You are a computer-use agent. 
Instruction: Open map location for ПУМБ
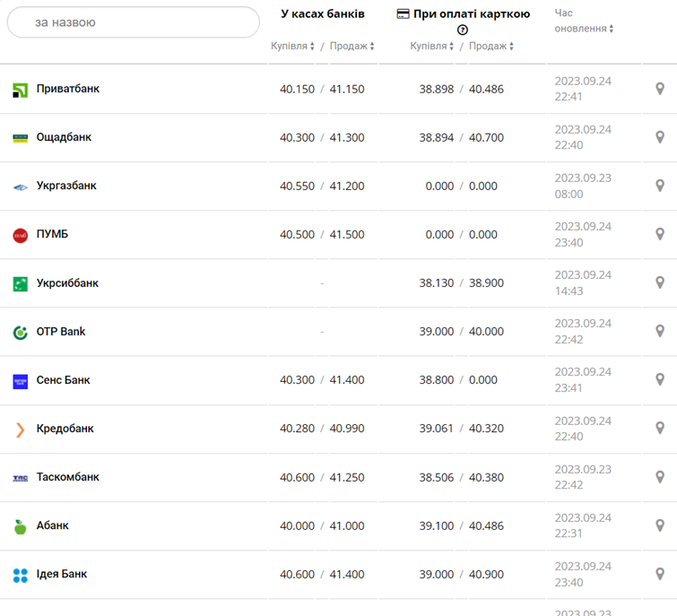tap(660, 235)
